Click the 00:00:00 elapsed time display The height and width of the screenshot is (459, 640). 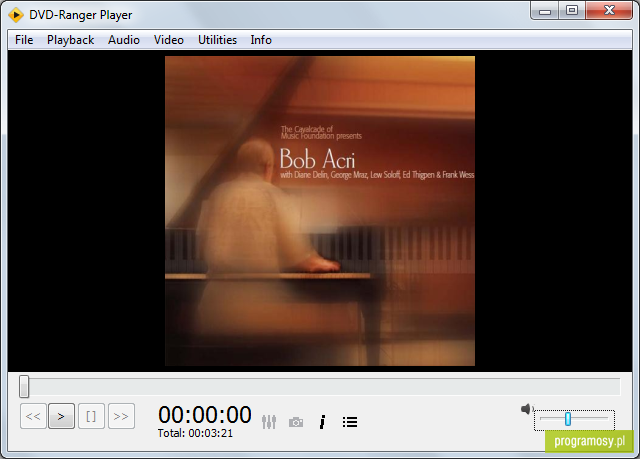click(205, 415)
